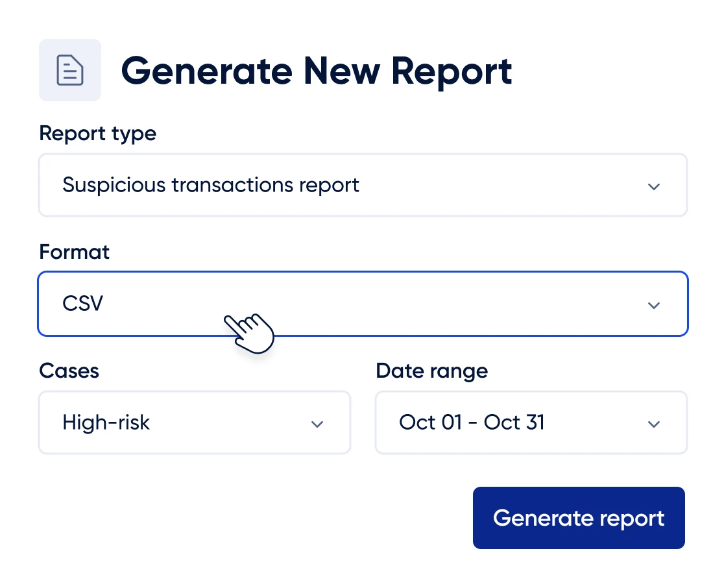The image size is (724, 588).
Task: Click the chevron on the Report type dropdown
Action: click(x=654, y=186)
